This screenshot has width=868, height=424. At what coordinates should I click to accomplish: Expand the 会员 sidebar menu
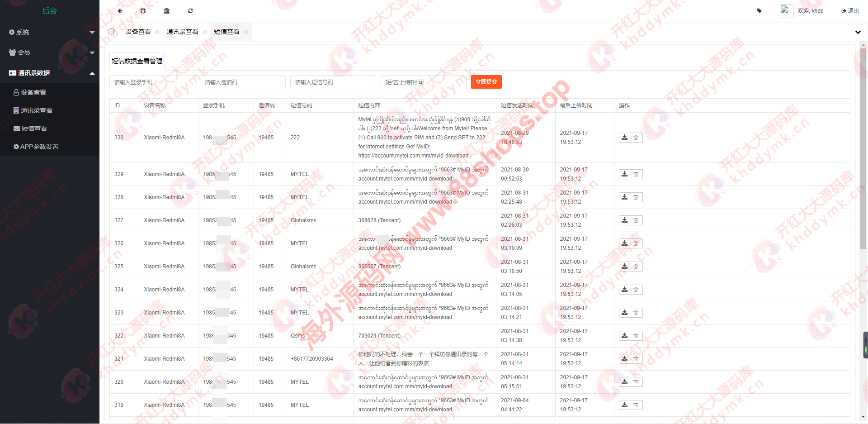[50, 52]
